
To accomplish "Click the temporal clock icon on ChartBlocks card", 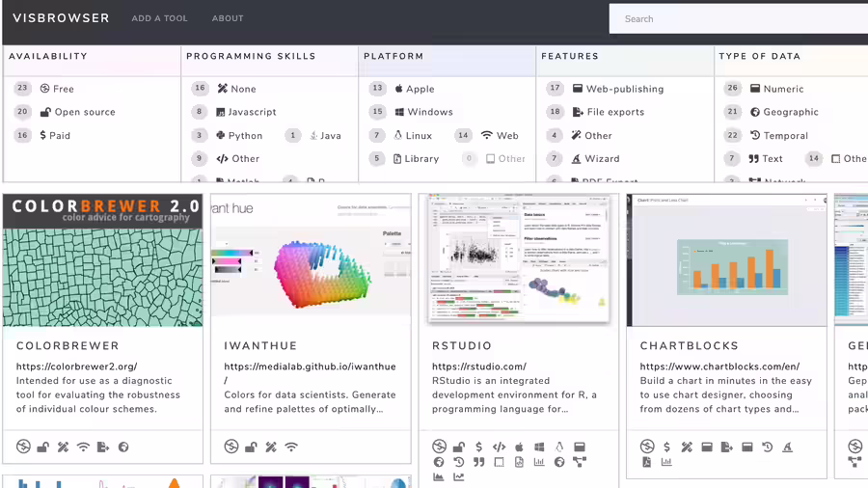I will 768,447.
